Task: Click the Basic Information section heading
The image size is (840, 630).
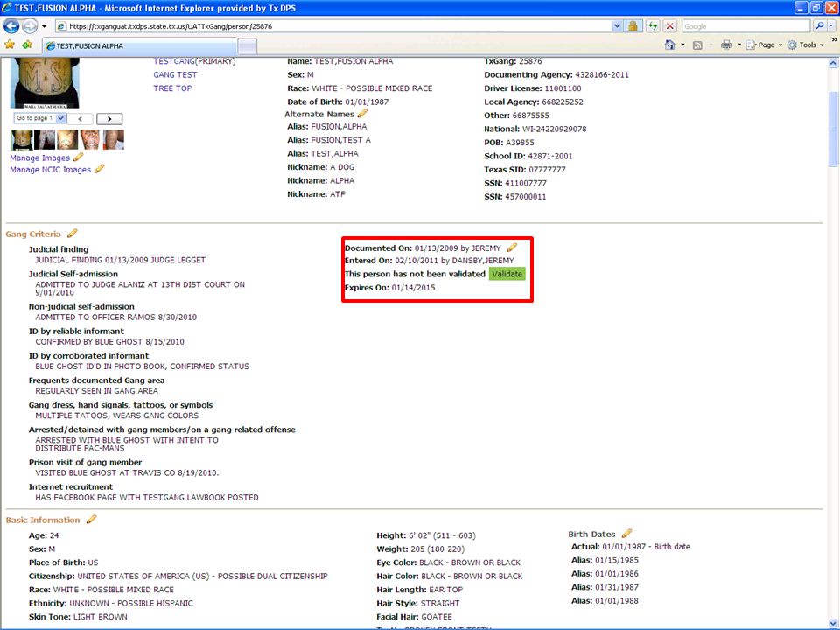Action: (43, 520)
